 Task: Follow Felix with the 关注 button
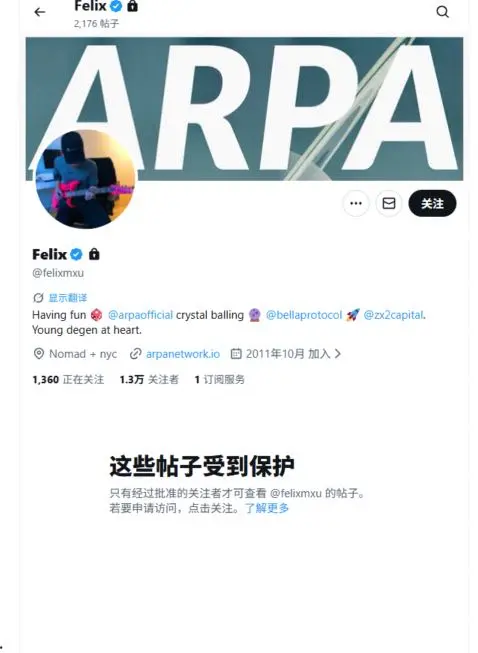[432, 203]
